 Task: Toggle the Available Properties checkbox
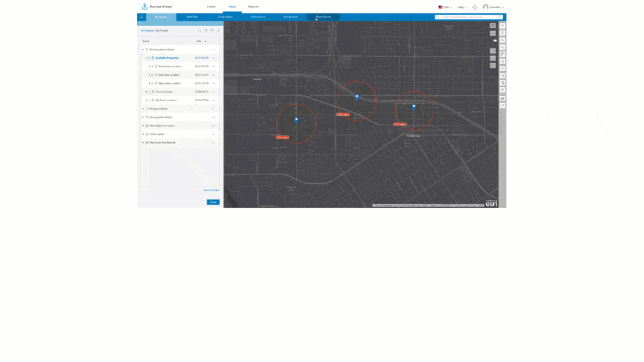(x=149, y=58)
